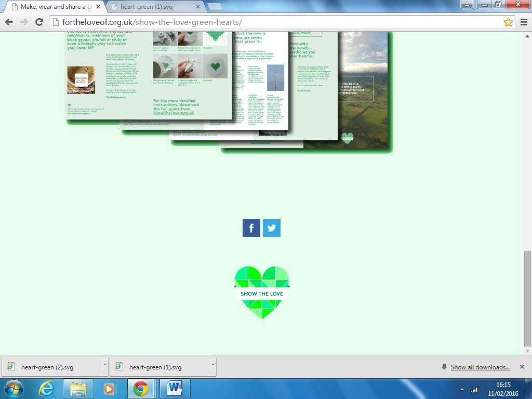Click the Twitter share icon
Screen dimensions: 532x399
(x=271, y=228)
